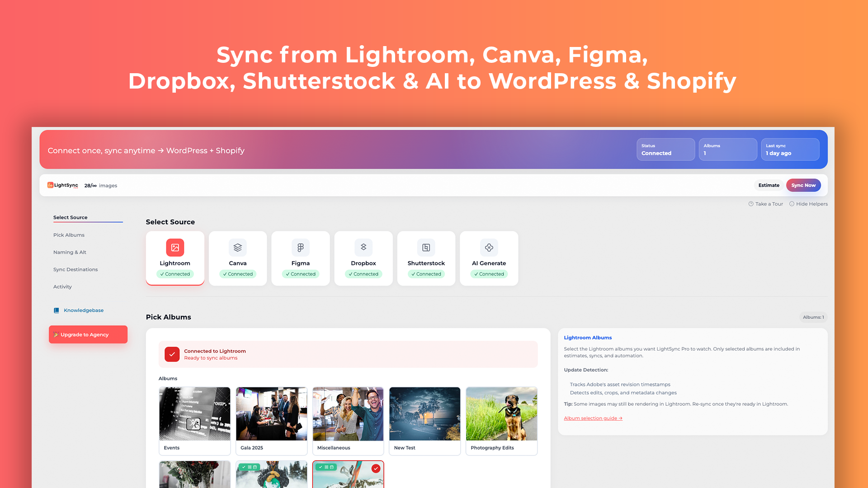Screen dimensions: 868x488
Task: Click the 28/∞ images counter
Action: point(101,186)
